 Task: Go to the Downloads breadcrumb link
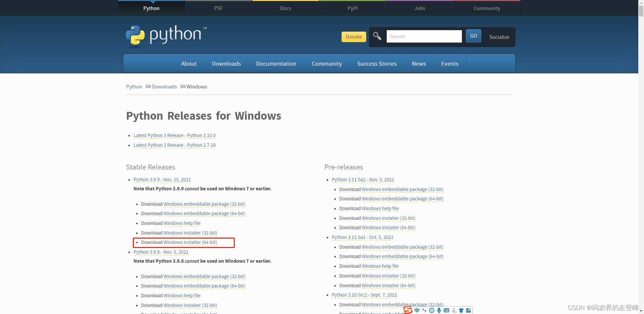[x=164, y=87]
